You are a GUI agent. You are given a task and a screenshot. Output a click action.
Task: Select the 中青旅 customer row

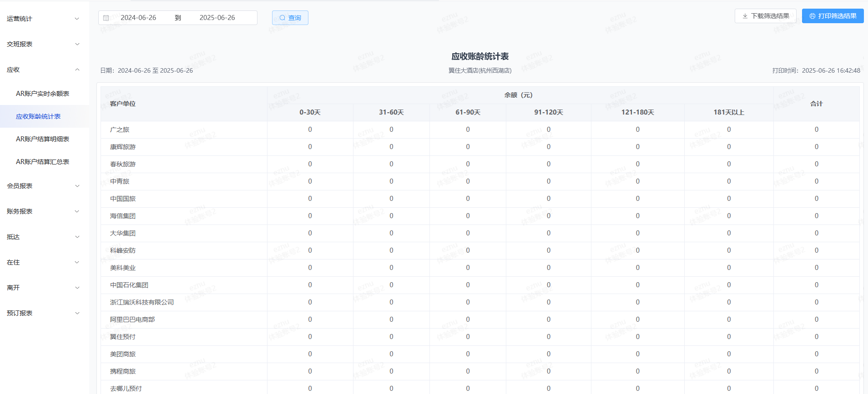(480, 181)
